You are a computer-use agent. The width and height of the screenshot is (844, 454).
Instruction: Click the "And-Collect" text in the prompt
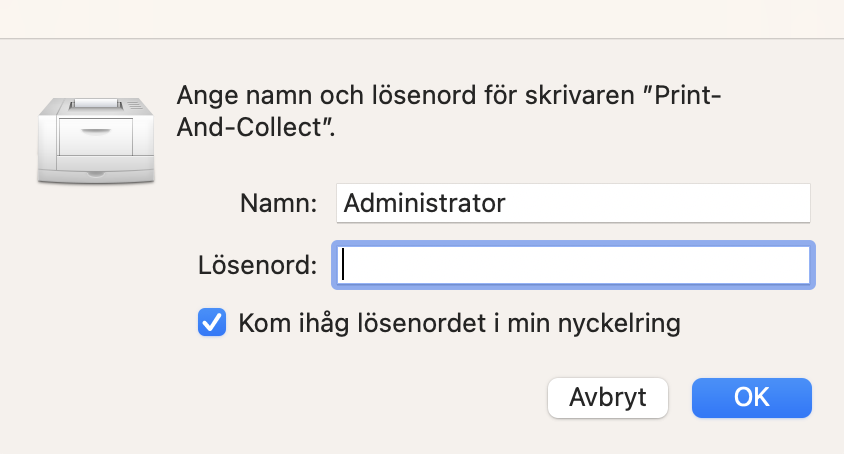pos(250,129)
